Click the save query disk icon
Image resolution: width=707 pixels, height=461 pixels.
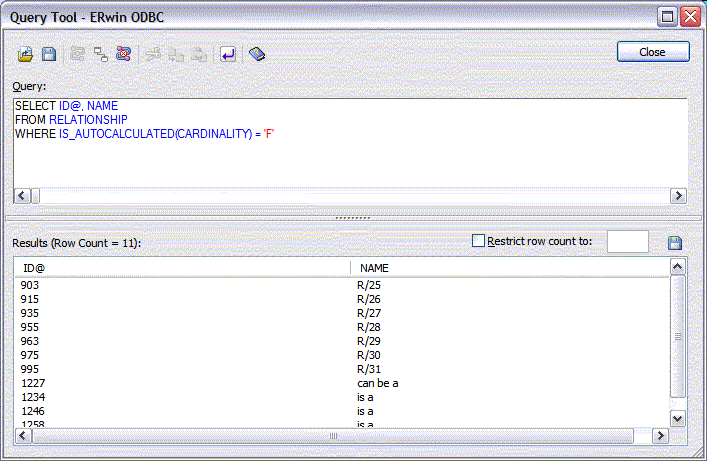[x=48, y=54]
